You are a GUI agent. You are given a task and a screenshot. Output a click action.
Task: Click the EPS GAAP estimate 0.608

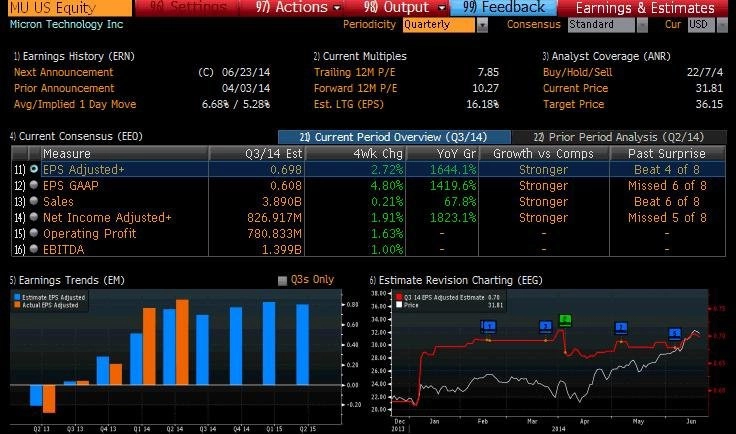[286, 185]
